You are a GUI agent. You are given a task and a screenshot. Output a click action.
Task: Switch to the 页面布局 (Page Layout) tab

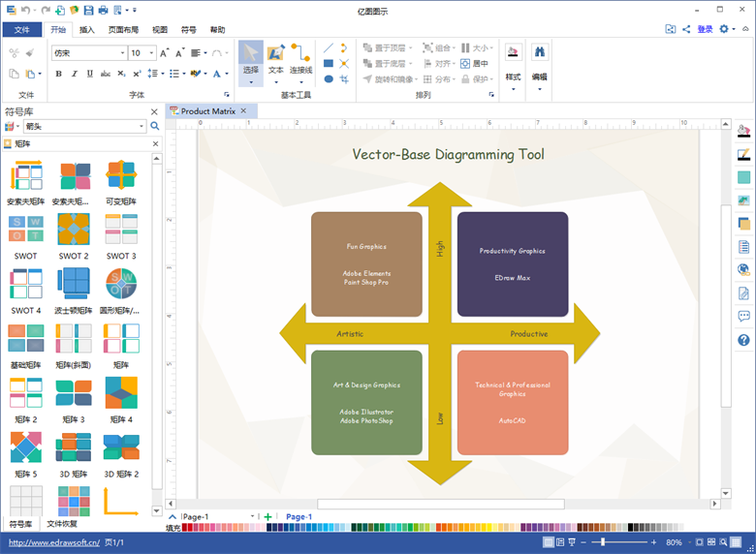[x=123, y=30]
